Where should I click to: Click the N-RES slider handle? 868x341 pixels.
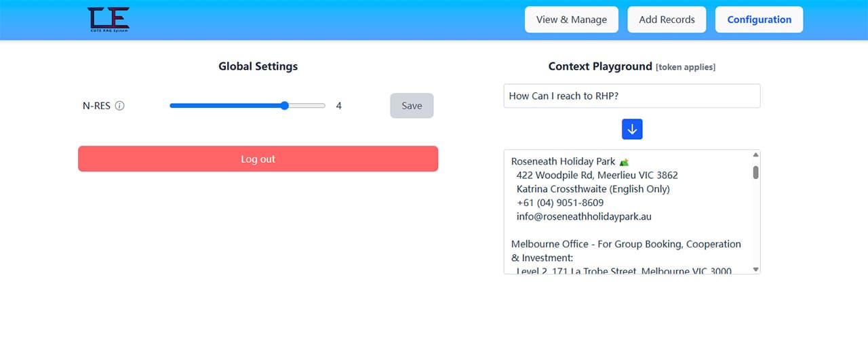[x=285, y=106]
